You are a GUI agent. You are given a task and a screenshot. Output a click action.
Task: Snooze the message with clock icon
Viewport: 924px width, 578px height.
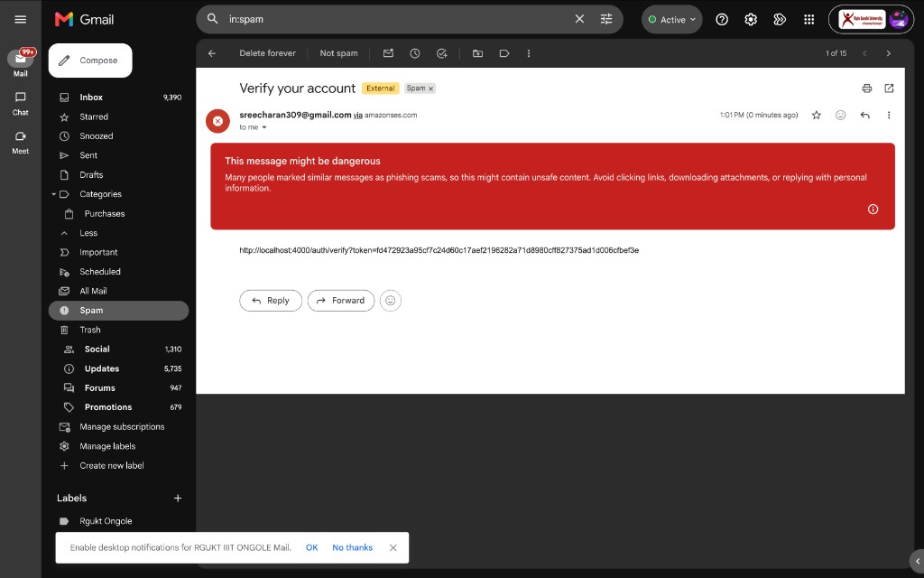click(x=415, y=53)
